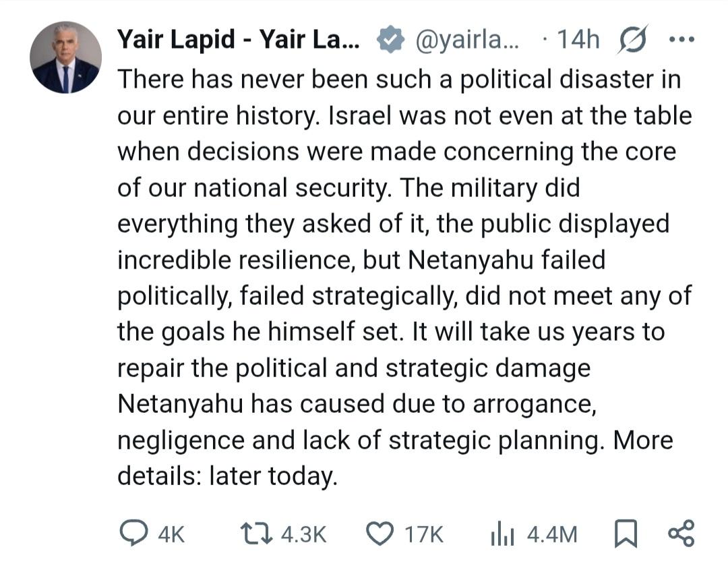
Task: Bookmark this post
Action: pos(626,534)
